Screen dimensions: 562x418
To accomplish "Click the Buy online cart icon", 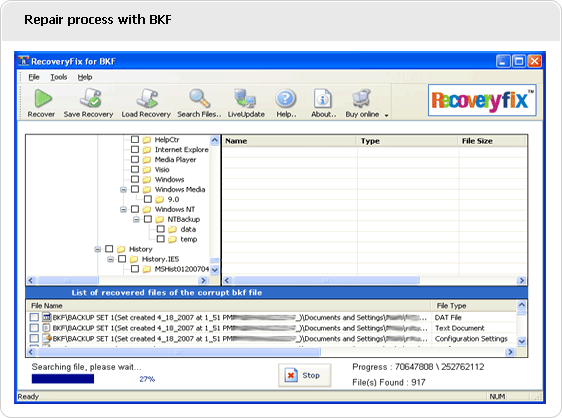I will point(361,98).
